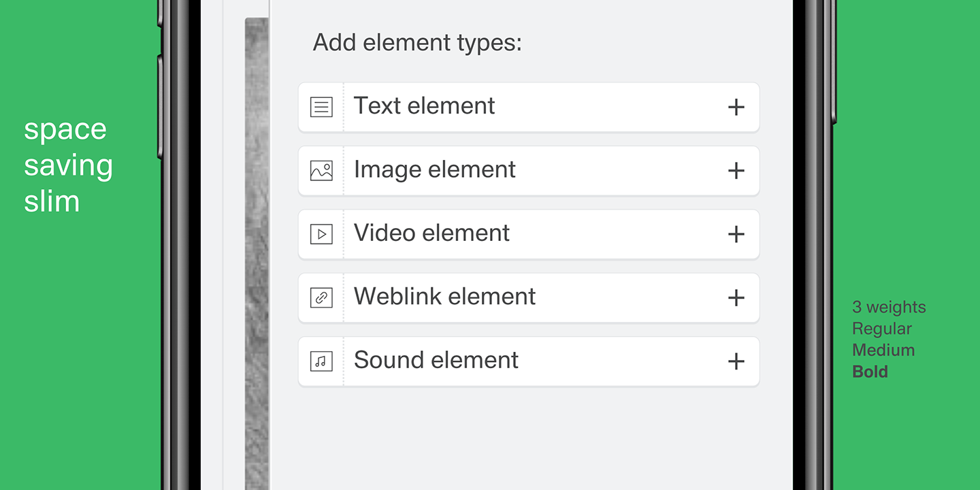Click the Video element play icon
This screenshot has height=490, width=980.
tap(321, 234)
